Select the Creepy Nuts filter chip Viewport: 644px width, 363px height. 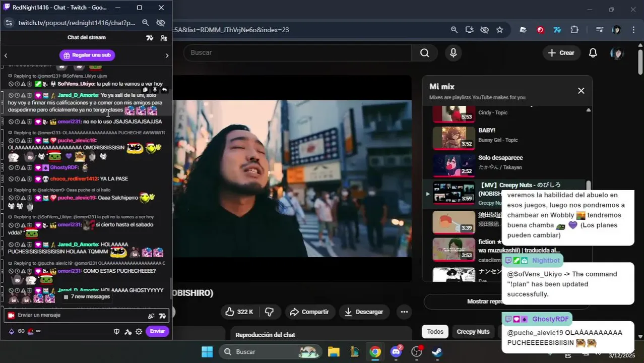pyautogui.click(x=473, y=332)
